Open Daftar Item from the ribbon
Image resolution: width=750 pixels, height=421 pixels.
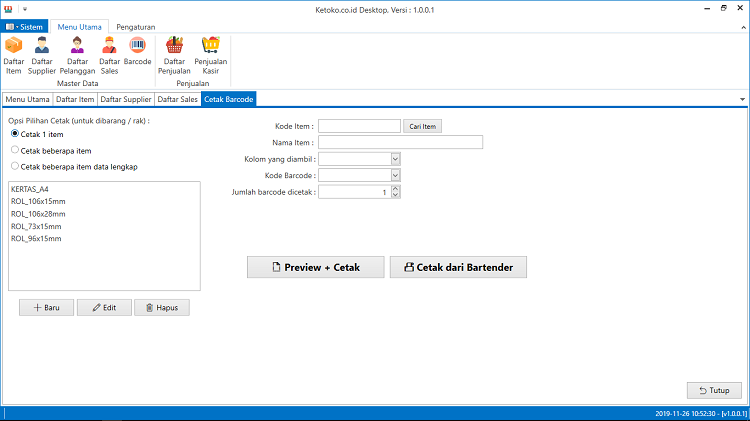[x=13, y=55]
